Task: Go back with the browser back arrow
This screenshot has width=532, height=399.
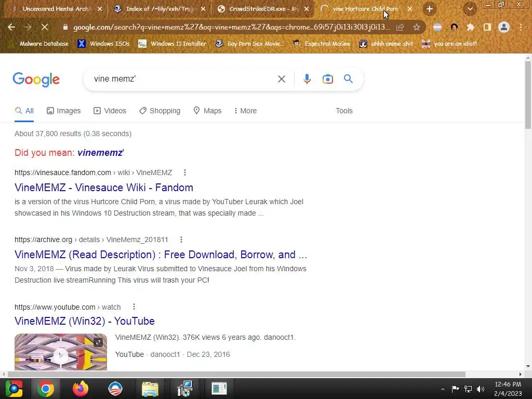Action: pos(11,27)
